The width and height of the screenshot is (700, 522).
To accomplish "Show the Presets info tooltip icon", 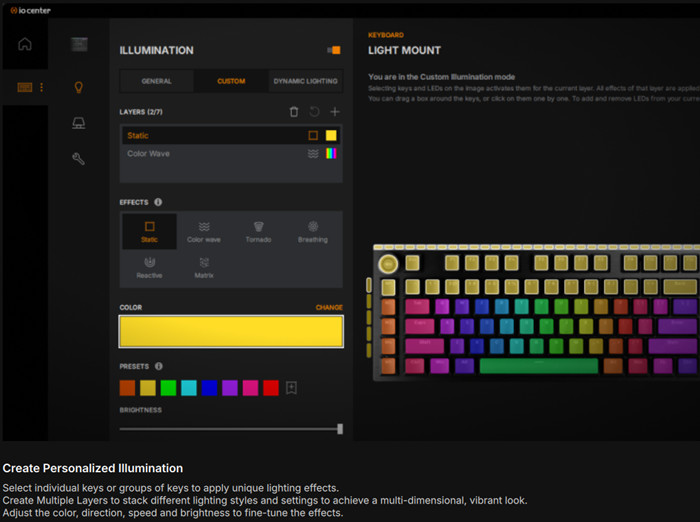I will click(158, 366).
